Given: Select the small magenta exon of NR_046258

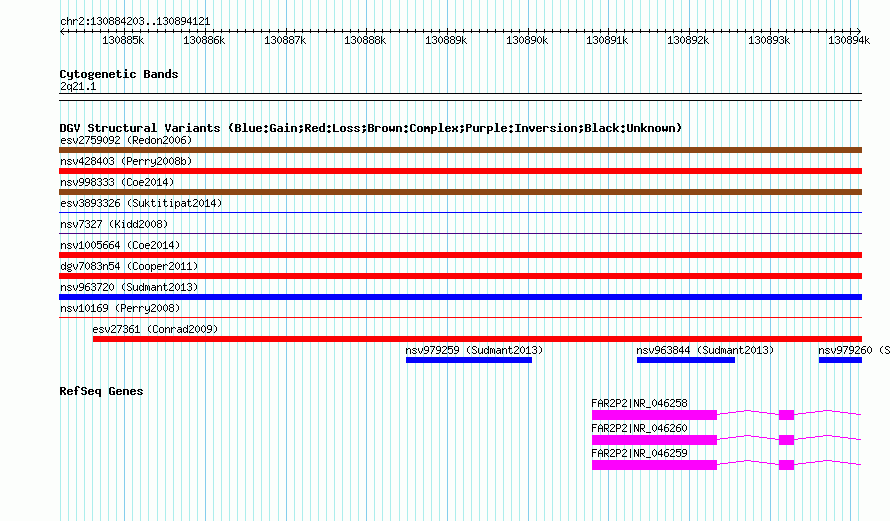Looking at the screenshot, I should click(786, 415).
